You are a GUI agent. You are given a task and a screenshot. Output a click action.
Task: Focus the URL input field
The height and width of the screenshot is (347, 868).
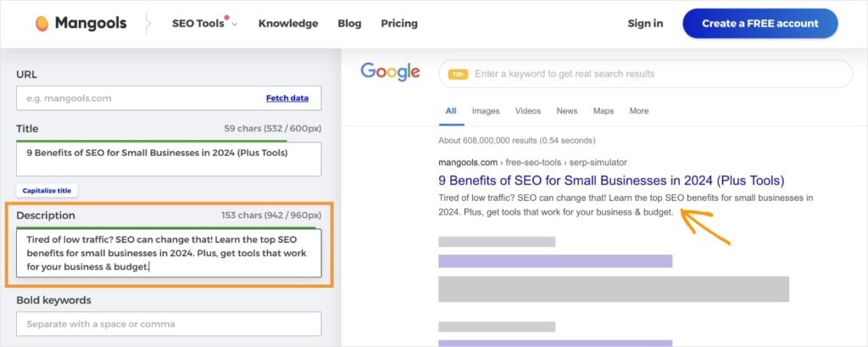click(169, 98)
